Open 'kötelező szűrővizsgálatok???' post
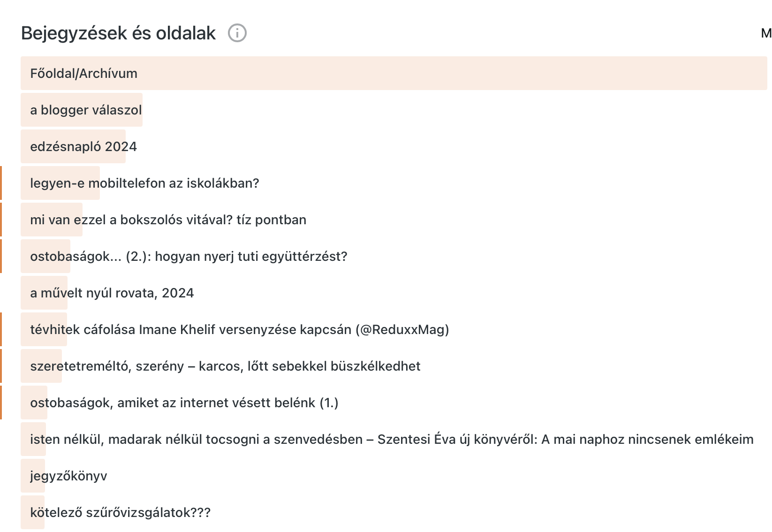772x532 pixels. (121, 513)
